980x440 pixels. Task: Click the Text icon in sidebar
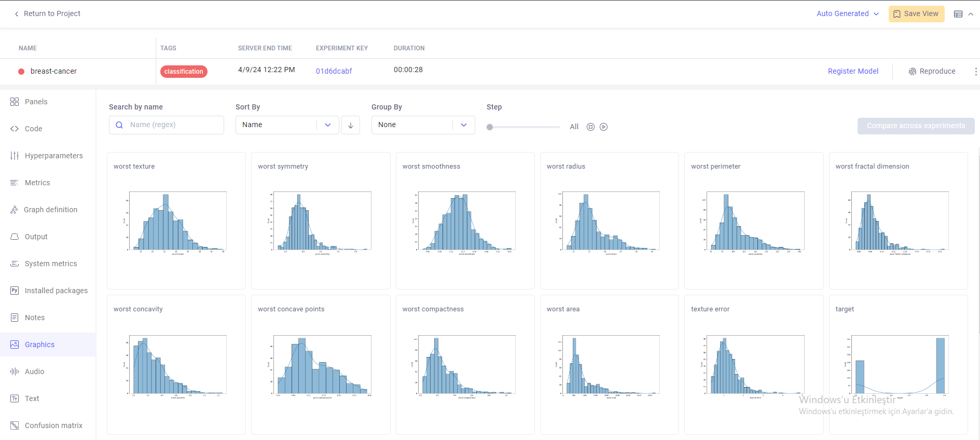[x=15, y=398]
